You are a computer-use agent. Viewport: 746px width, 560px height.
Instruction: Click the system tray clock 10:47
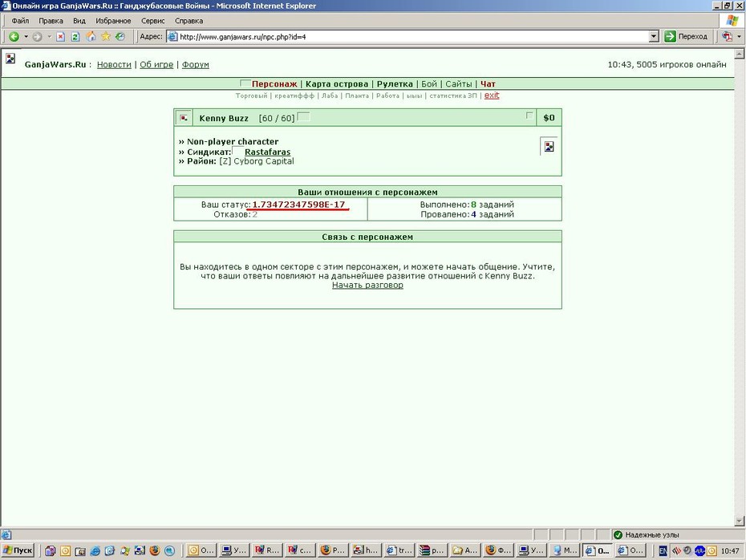click(x=730, y=551)
